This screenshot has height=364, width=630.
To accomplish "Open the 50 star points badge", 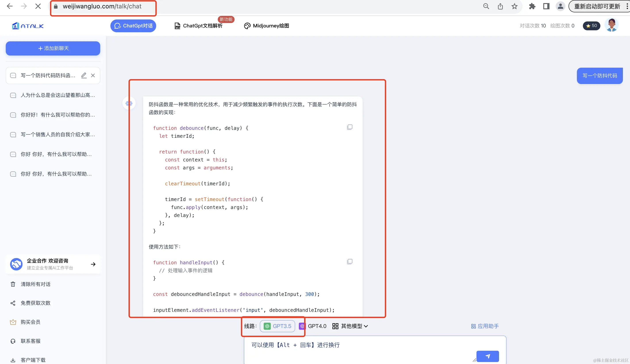I will 591,25.
